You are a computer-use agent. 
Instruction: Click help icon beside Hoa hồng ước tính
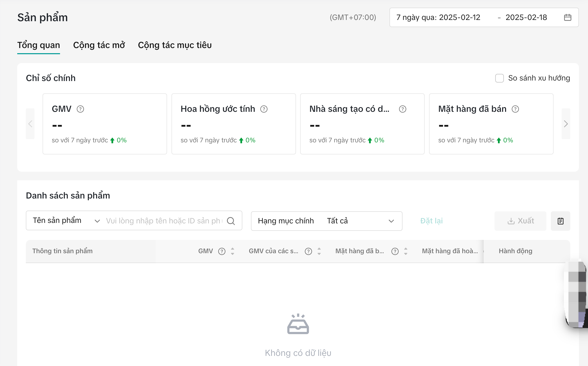[x=264, y=109]
